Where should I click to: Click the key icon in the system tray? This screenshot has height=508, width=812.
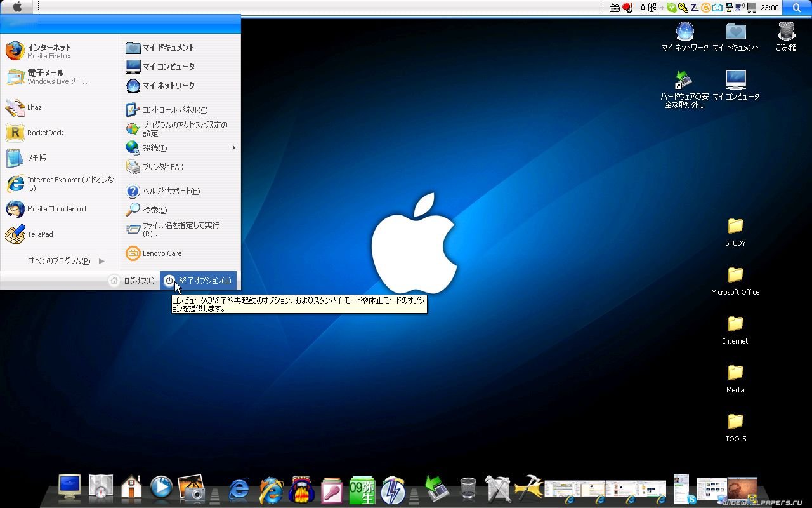[683, 8]
